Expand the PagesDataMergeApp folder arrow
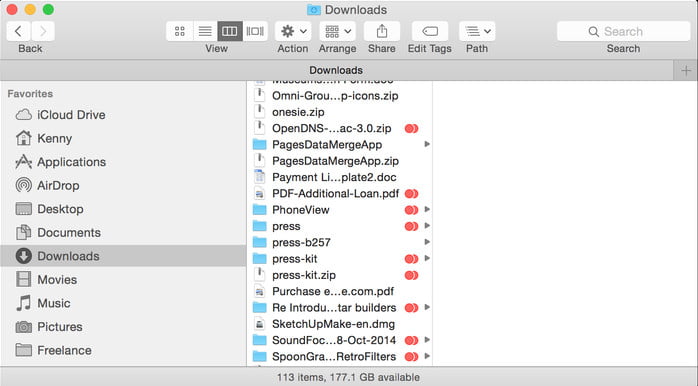 pos(427,144)
